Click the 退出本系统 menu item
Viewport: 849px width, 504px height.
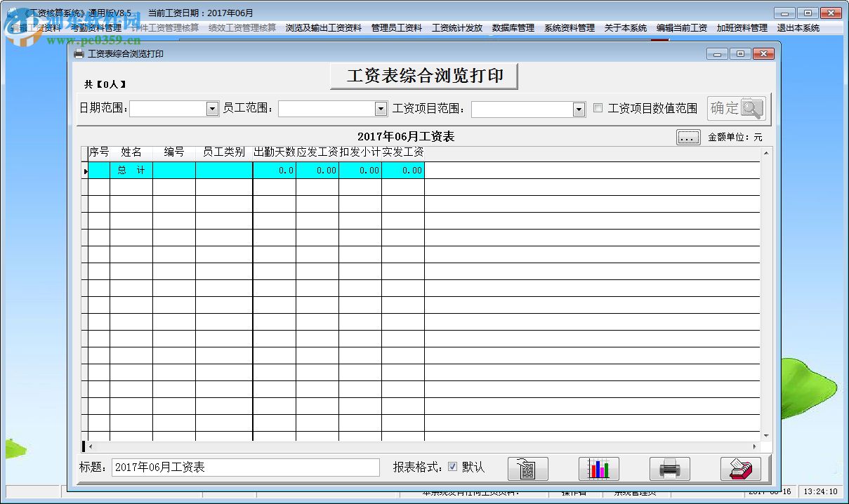[798, 28]
